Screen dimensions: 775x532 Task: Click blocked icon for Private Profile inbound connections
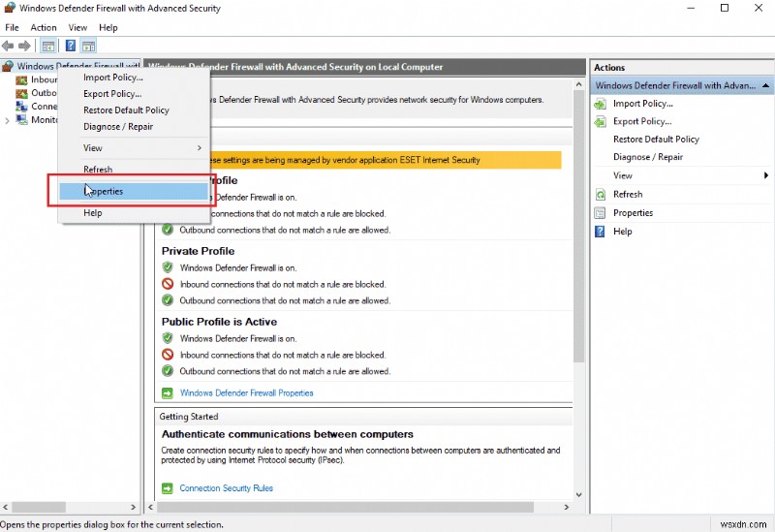point(168,284)
